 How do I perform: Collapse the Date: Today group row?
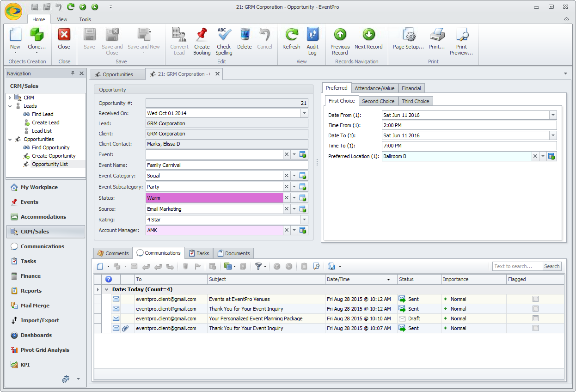pos(107,289)
